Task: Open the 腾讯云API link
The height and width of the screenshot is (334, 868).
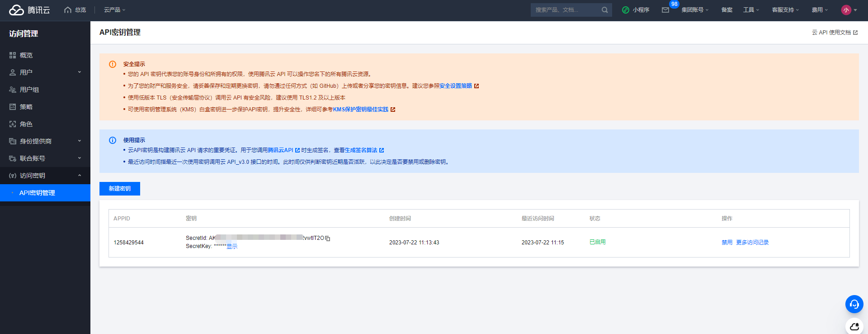Action: [281, 150]
